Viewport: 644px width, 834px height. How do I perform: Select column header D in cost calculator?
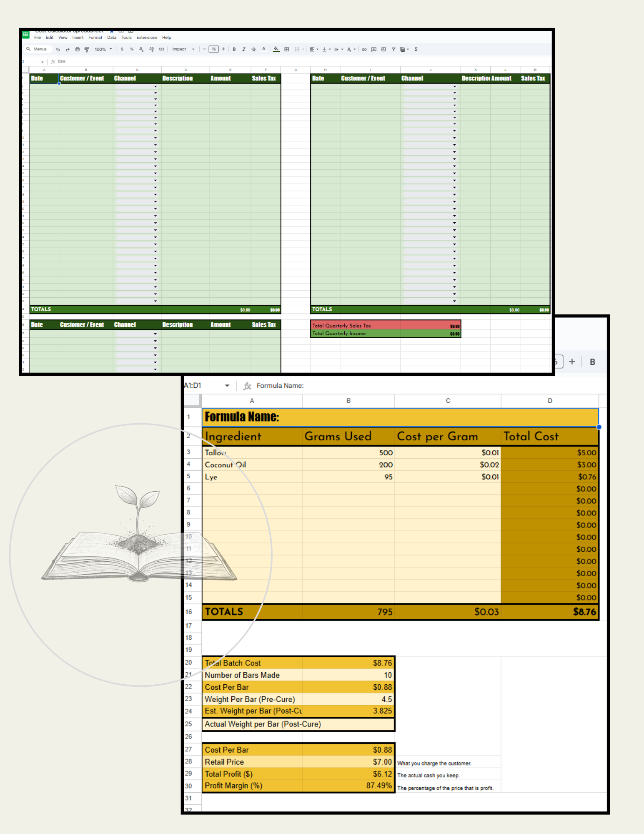550,401
